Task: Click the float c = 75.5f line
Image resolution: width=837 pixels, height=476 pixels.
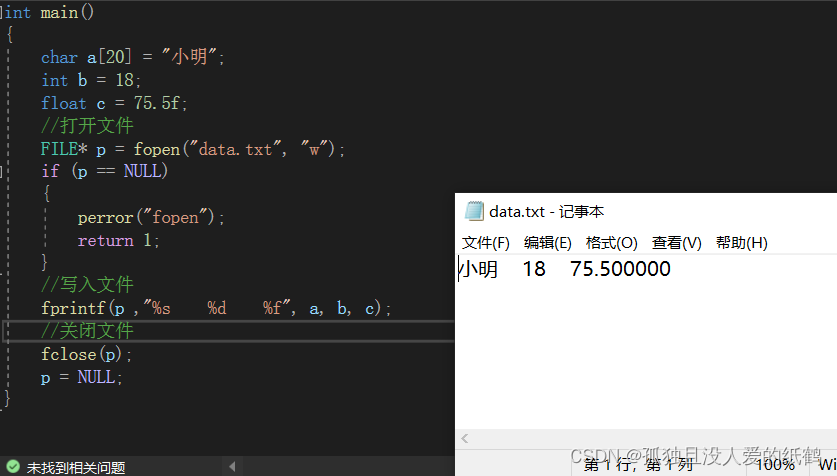Action: pos(114,103)
